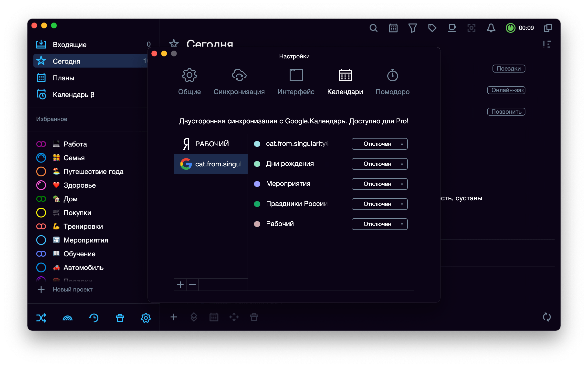Viewport: 588px width, 367px height.
Task: Open Планы in the sidebar
Action: tap(90, 78)
